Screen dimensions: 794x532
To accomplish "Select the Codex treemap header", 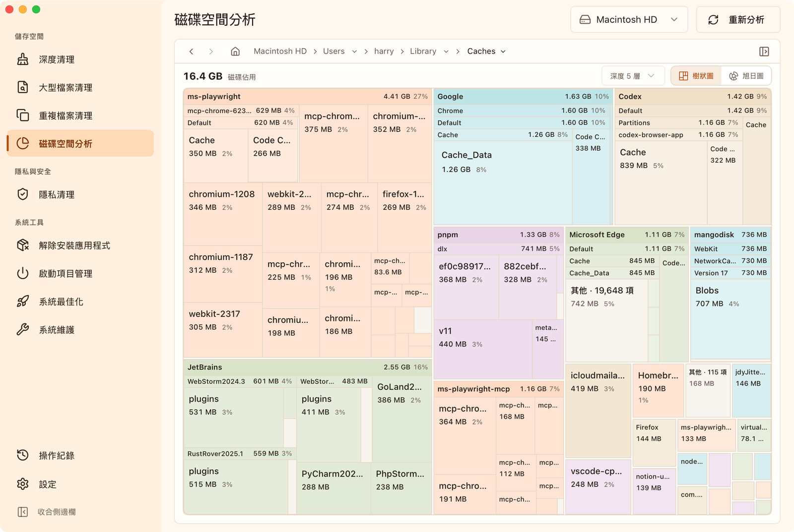I will [x=693, y=97].
